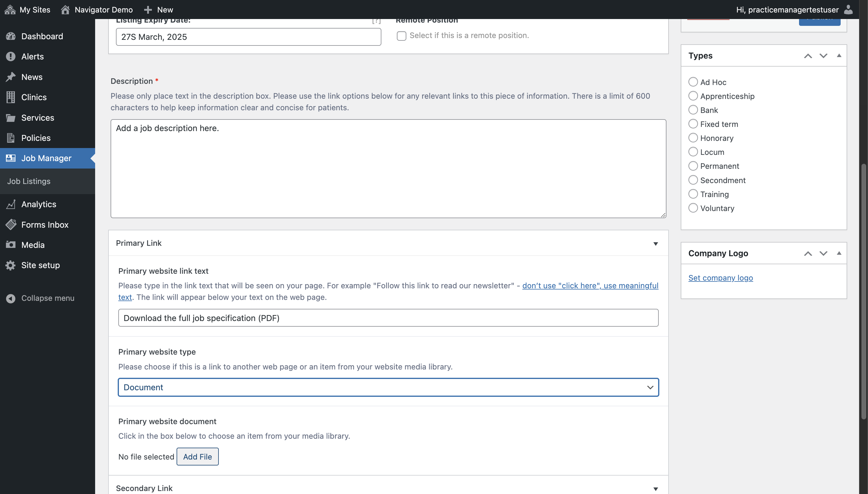Click the Site setup gear icon

[11, 265]
